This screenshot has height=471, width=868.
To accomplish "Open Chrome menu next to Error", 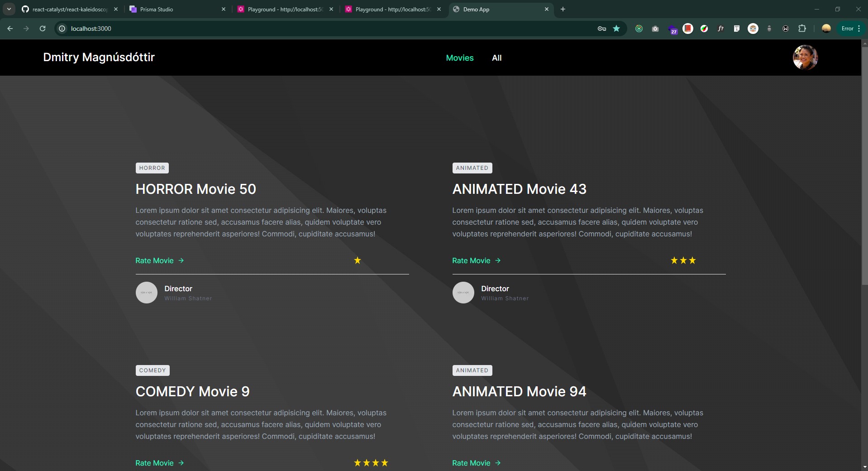I will point(858,29).
